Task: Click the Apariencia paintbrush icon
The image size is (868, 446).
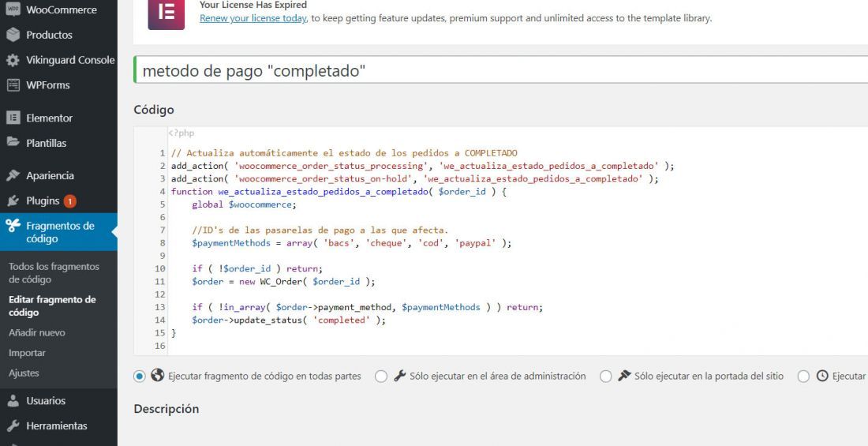Action: tap(13, 175)
